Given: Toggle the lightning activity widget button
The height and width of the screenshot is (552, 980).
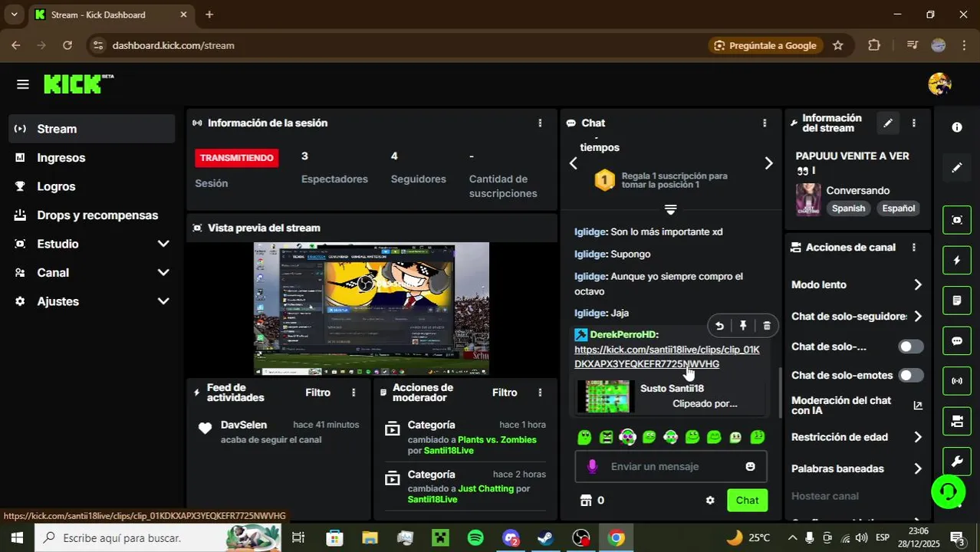Looking at the screenshot, I should pyautogui.click(x=957, y=261).
